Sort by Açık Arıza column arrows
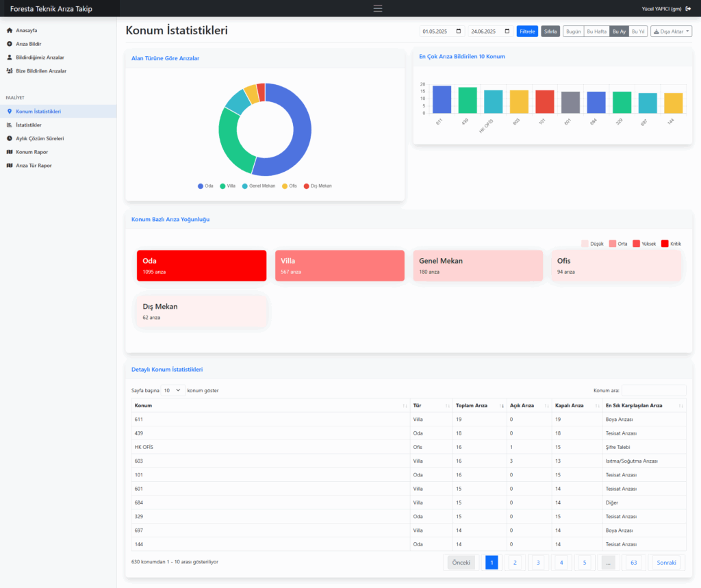 click(x=546, y=405)
